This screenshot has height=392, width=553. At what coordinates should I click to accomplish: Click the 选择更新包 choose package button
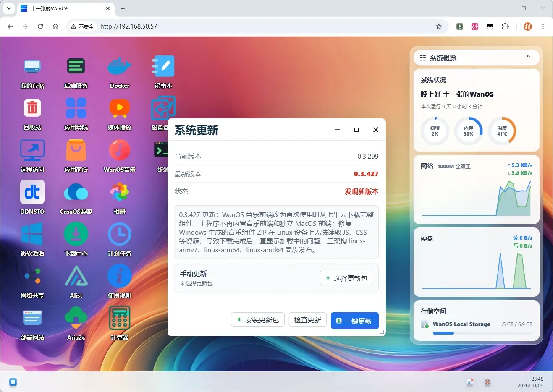click(x=346, y=278)
